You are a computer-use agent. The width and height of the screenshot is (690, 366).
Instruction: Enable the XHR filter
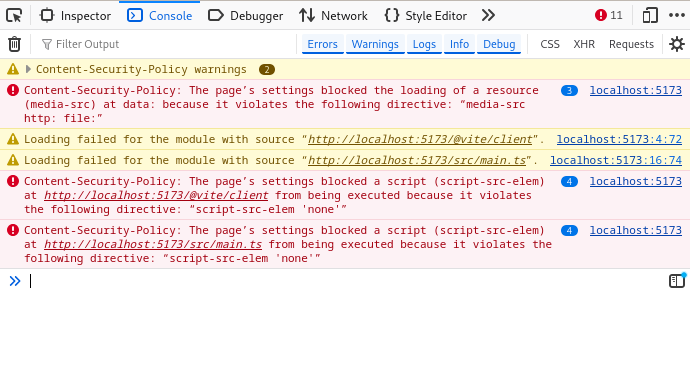pos(584,44)
